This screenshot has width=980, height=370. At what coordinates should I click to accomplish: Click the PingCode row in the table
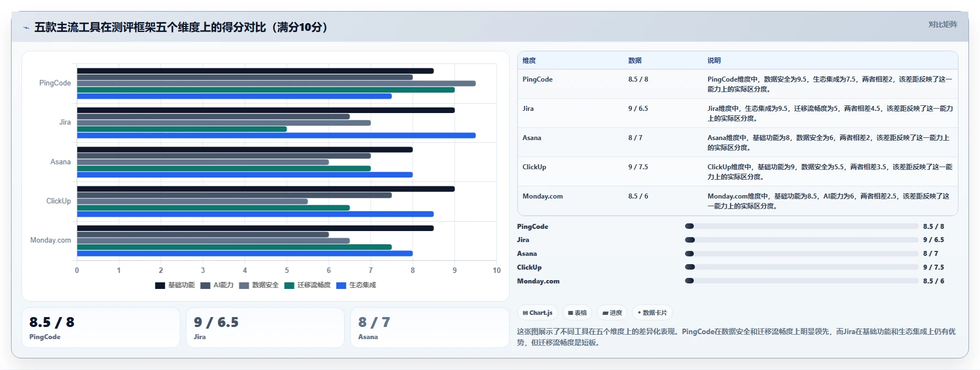point(737,84)
